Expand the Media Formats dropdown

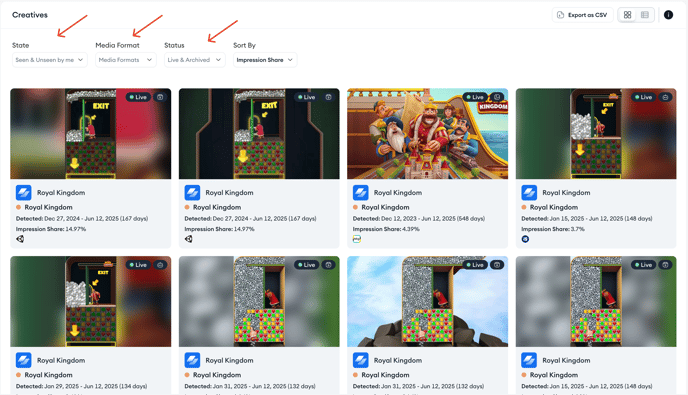coord(125,60)
